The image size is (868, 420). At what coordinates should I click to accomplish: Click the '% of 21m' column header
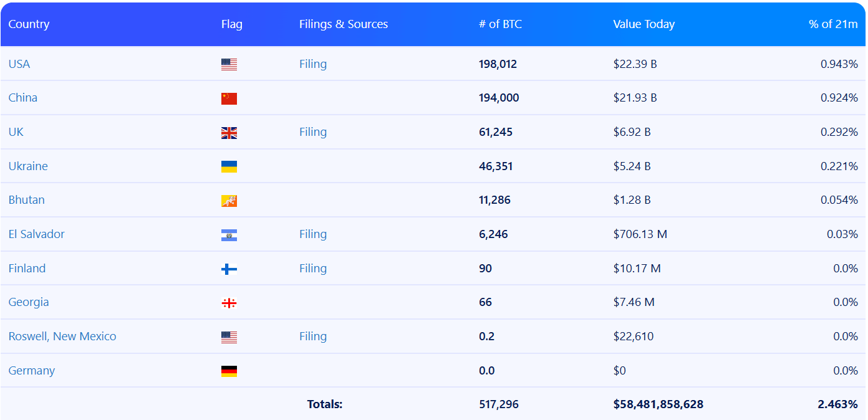833,24
